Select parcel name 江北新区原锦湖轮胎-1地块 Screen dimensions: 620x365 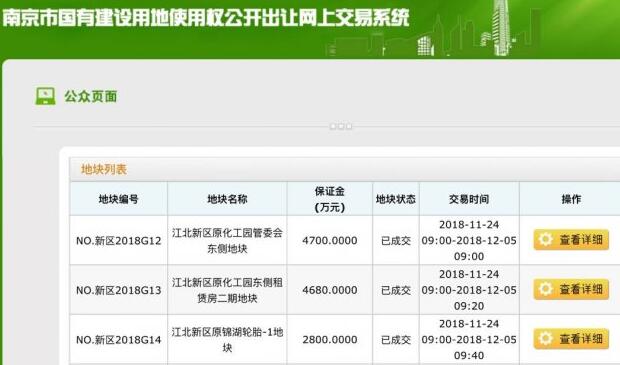[x=227, y=340]
